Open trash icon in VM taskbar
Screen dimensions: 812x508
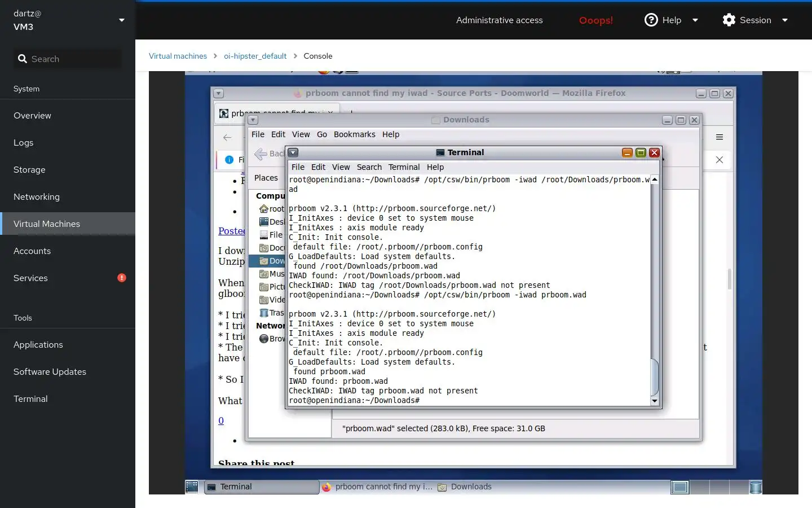(756, 487)
